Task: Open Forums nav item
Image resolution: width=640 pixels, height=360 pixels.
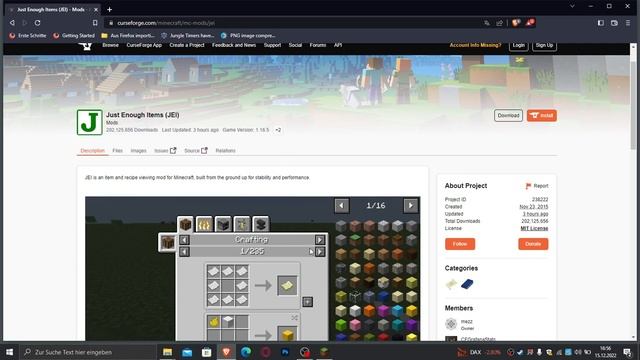Action: click(318, 45)
